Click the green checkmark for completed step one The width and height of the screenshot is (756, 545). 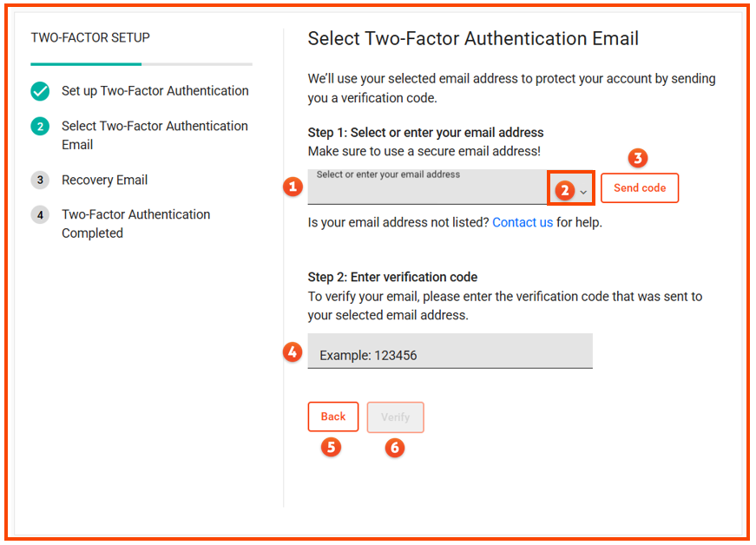click(40, 91)
